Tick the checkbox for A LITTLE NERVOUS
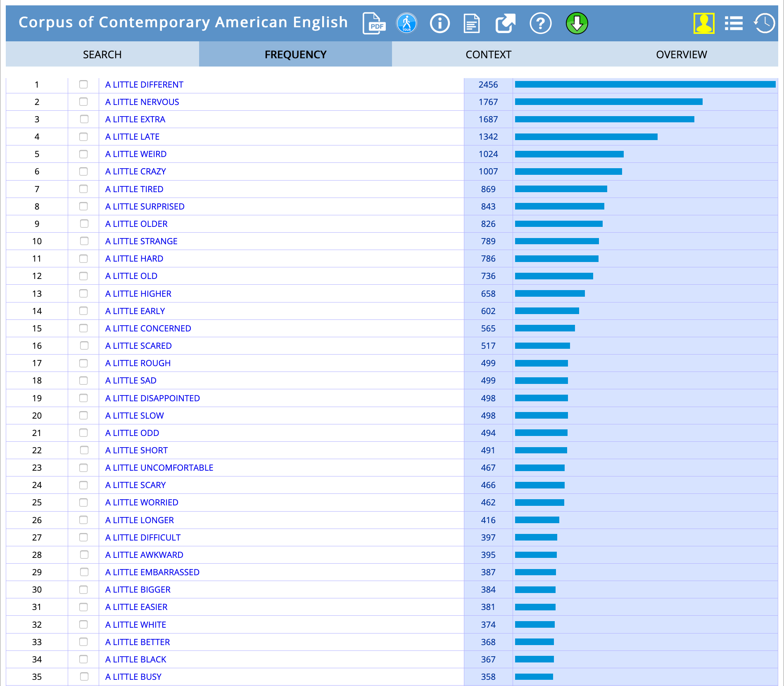The image size is (784, 686). [x=83, y=102]
